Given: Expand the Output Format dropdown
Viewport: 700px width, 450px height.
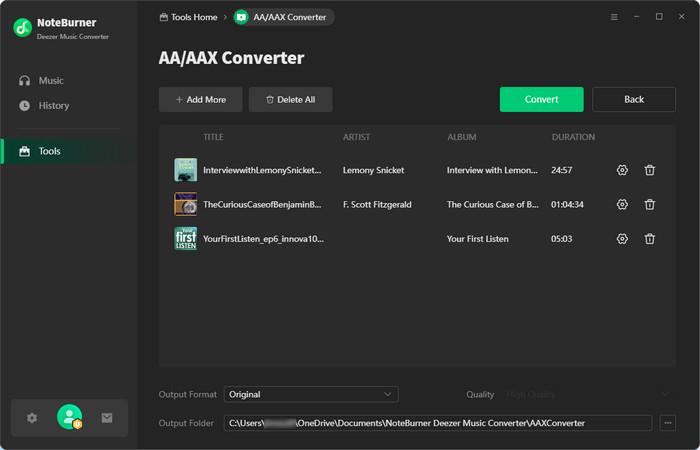Looking at the screenshot, I should pos(311,394).
